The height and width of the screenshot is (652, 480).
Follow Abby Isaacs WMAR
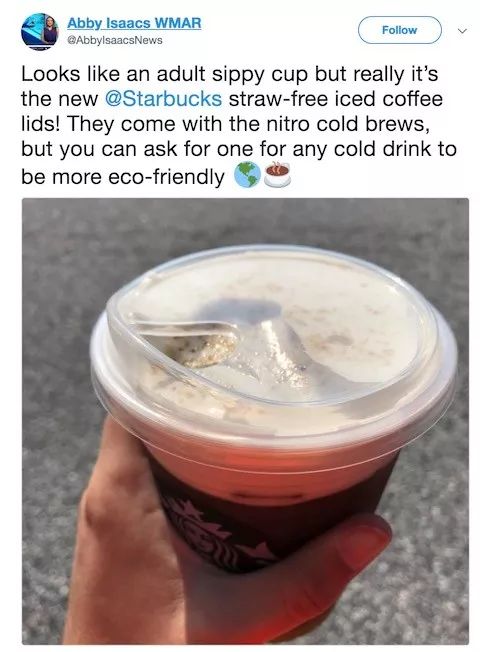pyautogui.click(x=399, y=30)
